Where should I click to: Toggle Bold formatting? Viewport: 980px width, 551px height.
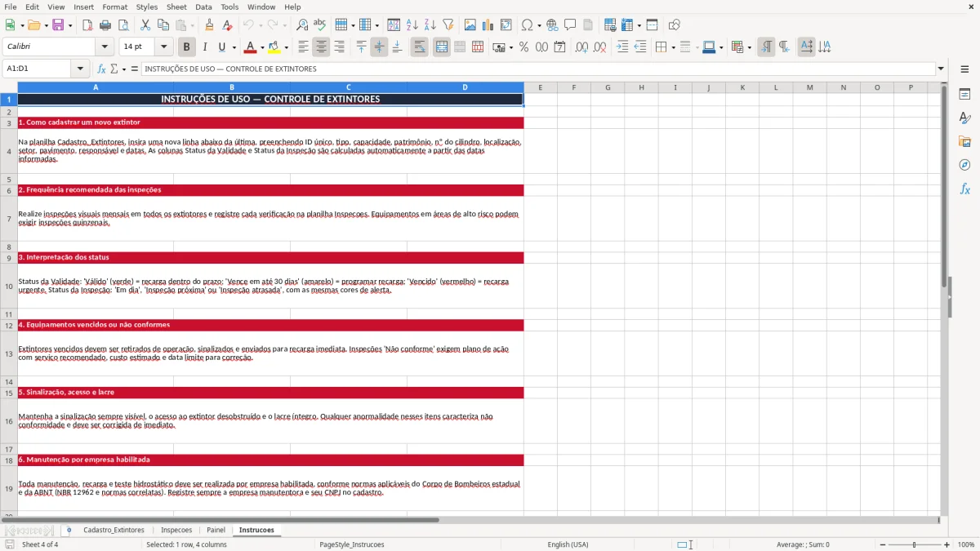pos(186,47)
